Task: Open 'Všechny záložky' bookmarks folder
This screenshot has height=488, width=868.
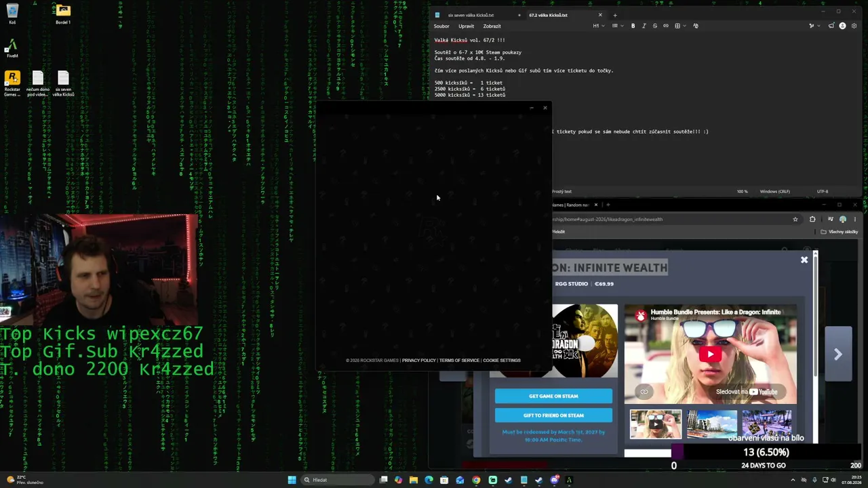Action: click(x=840, y=232)
